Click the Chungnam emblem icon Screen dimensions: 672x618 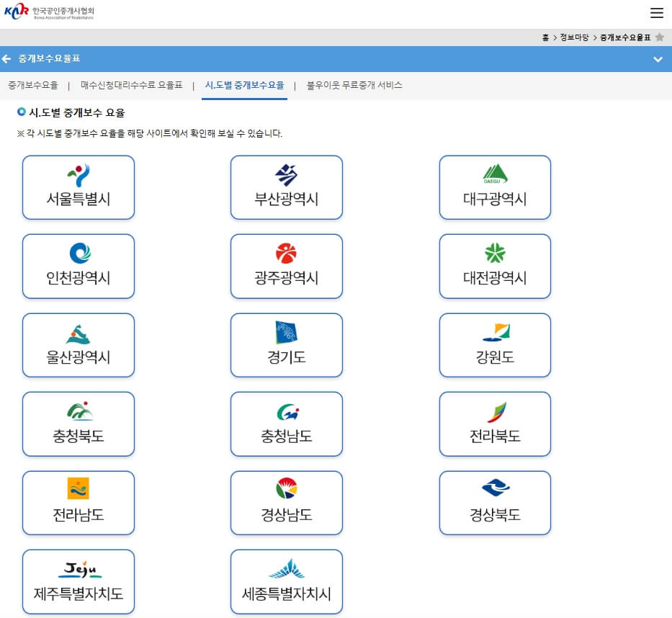[287, 412]
